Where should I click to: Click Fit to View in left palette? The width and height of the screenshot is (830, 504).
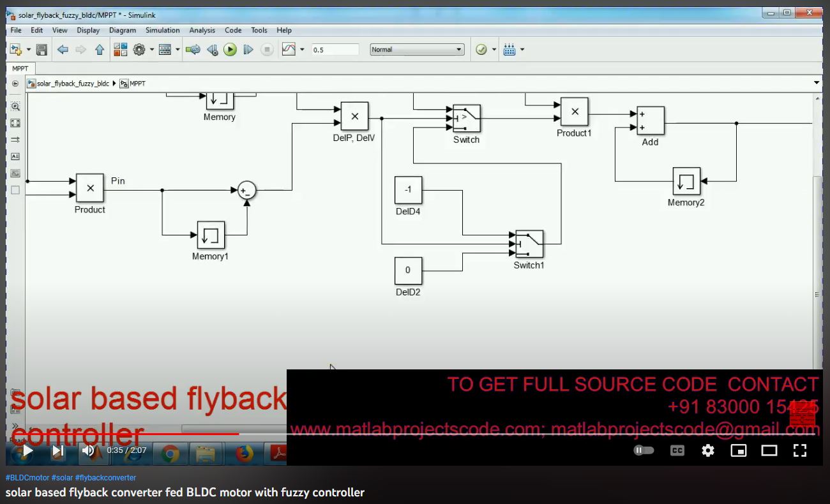pos(15,123)
